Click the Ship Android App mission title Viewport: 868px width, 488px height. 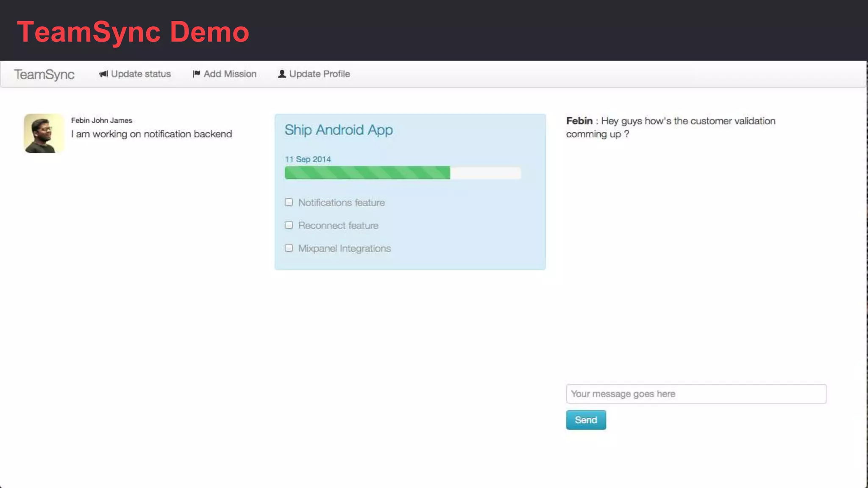coord(339,130)
